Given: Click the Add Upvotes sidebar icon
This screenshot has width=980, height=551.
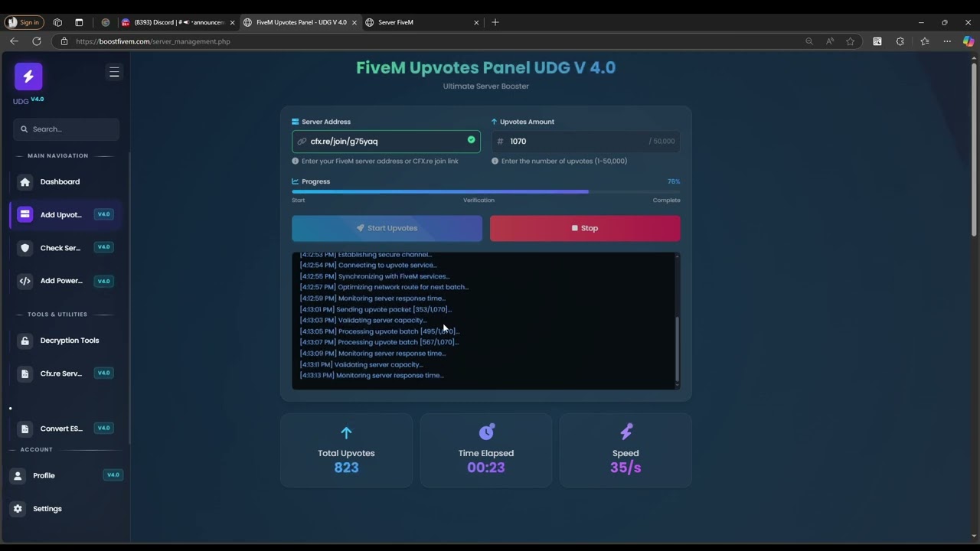Looking at the screenshot, I should click(x=24, y=215).
